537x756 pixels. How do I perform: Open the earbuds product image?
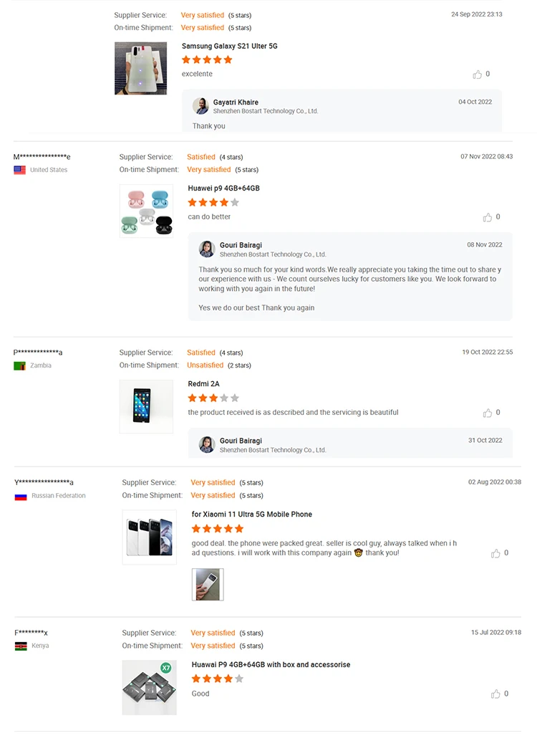(146, 211)
